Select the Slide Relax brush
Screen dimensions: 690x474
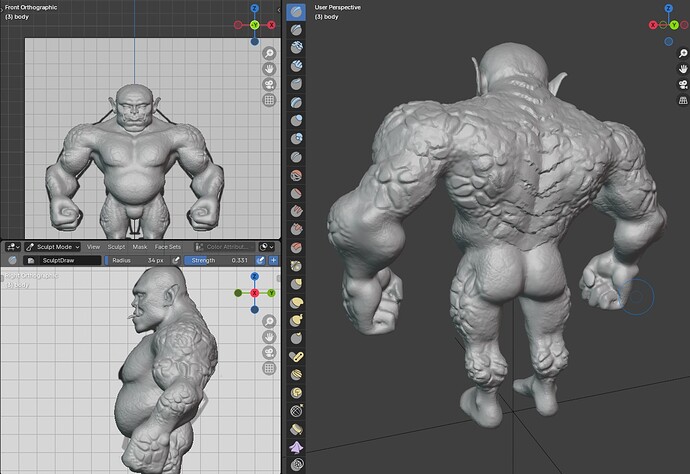[296, 411]
